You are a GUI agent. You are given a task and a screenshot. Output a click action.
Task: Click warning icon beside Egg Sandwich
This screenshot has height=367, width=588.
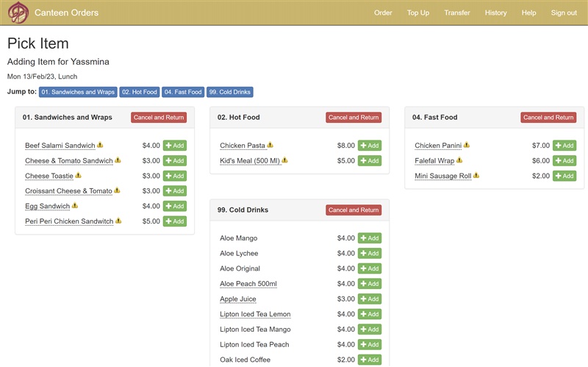(x=74, y=206)
